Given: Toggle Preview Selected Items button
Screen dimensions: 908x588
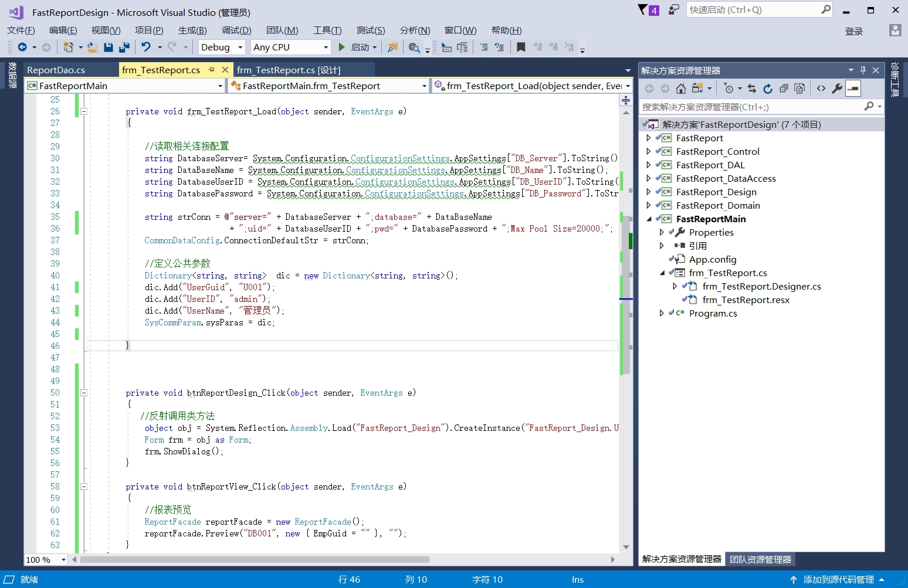Looking at the screenshot, I should (853, 89).
